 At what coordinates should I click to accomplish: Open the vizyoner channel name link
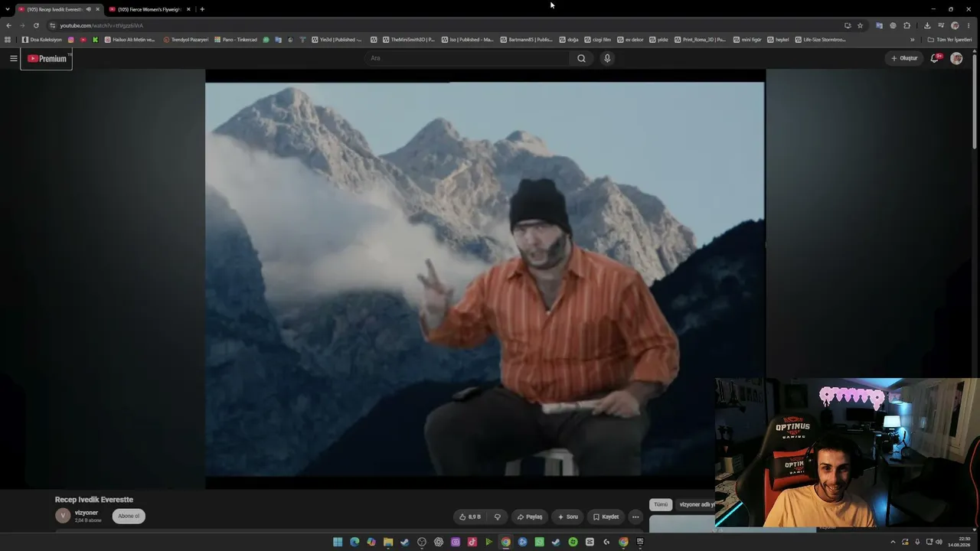[87, 512]
